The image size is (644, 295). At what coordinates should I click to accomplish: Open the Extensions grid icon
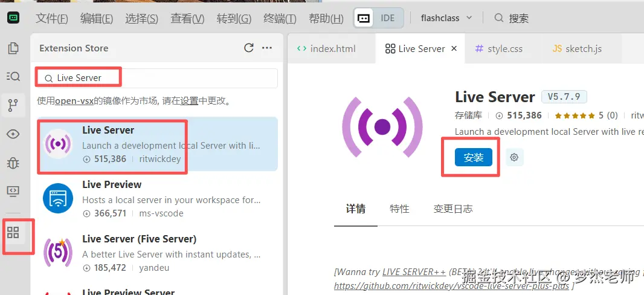[13, 233]
